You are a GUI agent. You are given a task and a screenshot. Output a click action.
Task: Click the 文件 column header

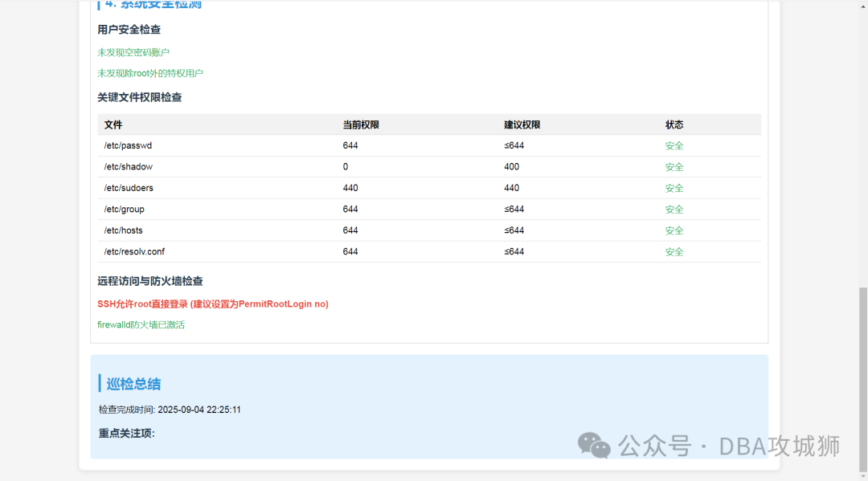click(113, 125)
